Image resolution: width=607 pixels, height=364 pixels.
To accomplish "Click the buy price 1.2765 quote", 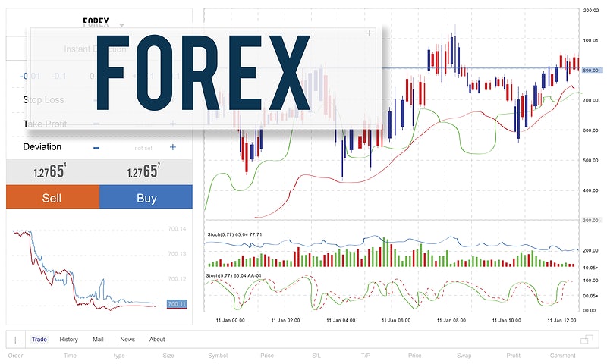I will point(143,171).
